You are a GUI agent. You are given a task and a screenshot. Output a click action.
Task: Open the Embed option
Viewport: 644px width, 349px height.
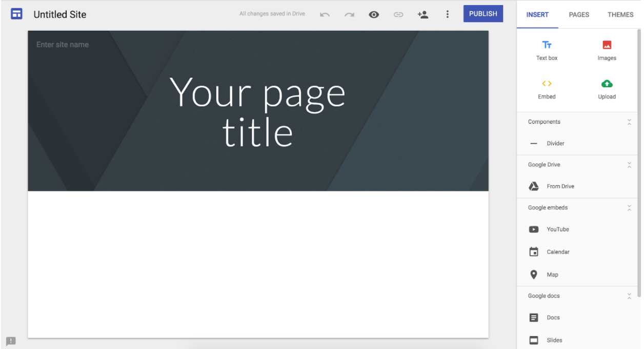click(x=547, y=89)
